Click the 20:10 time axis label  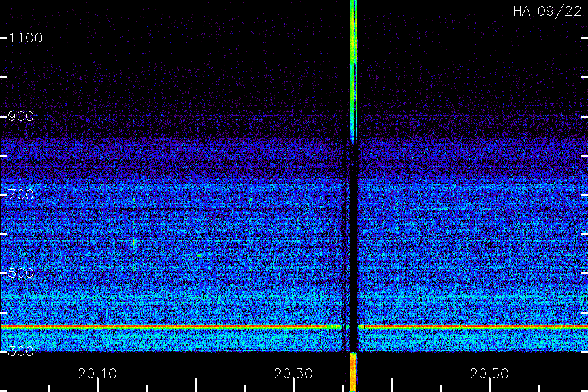97,374
